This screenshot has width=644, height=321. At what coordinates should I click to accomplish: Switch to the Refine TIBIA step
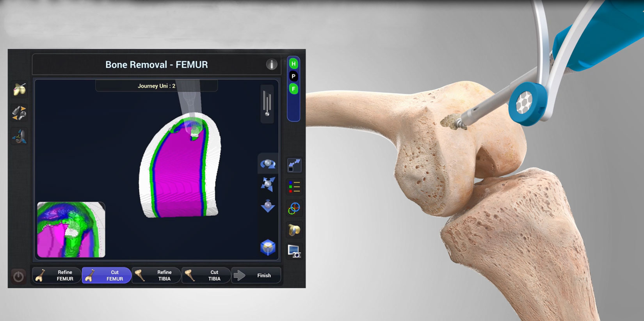[157, 275]
